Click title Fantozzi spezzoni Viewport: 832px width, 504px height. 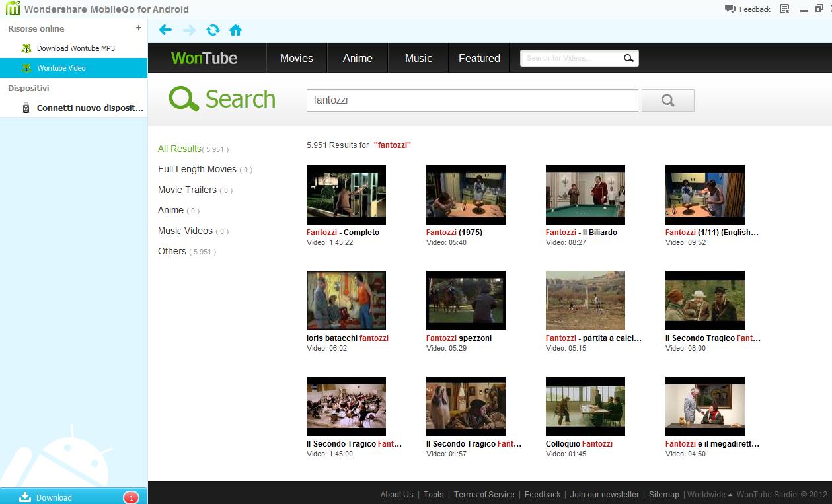pos(459,338)
